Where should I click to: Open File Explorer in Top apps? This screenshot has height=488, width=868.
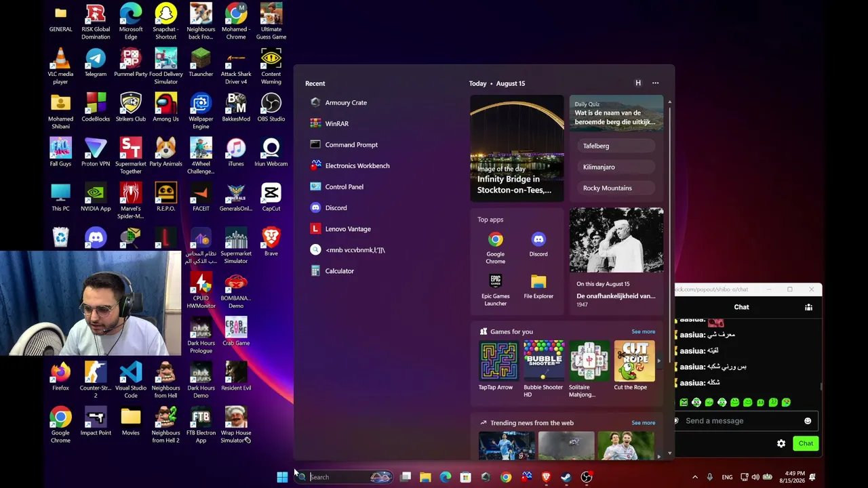[538, 287]
